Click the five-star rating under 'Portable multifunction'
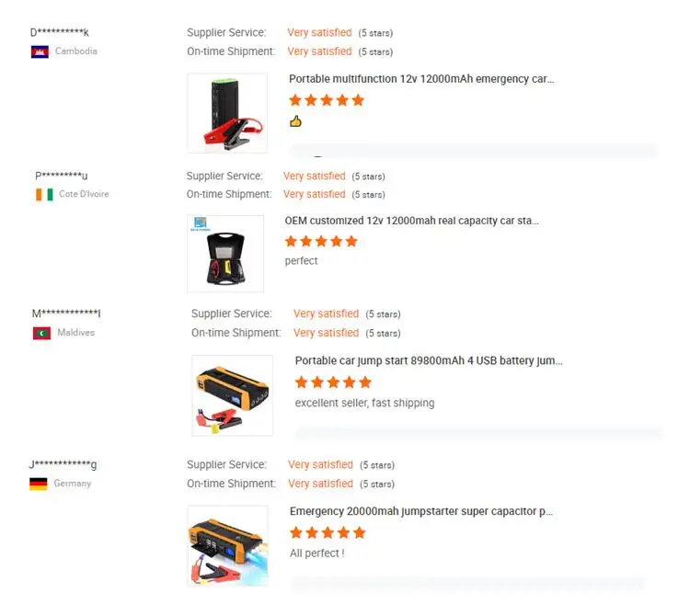This screenshot has width=690, height=616. click(x=327, y=100)
